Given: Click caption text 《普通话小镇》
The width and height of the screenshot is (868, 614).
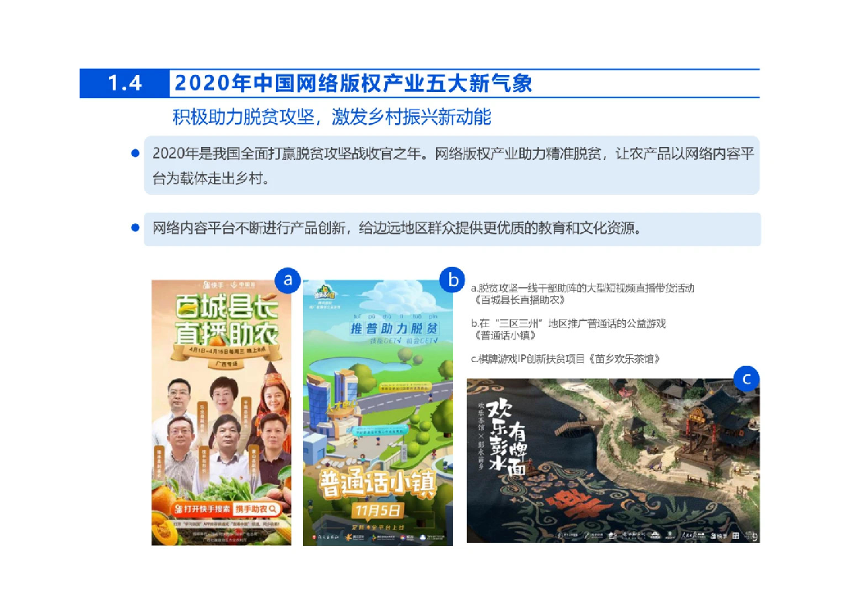Looking at the screenshot, I should (507, 336).
